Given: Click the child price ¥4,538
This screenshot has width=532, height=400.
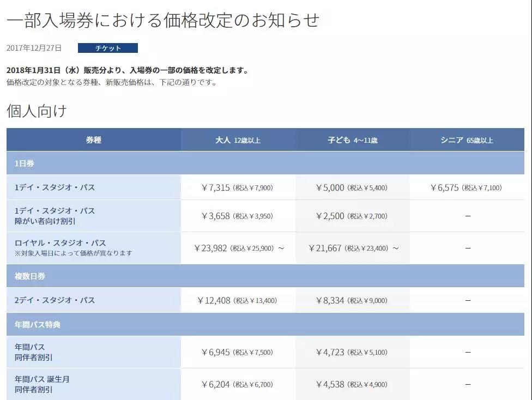Looking at the screenshot, I should pos(352,385).
